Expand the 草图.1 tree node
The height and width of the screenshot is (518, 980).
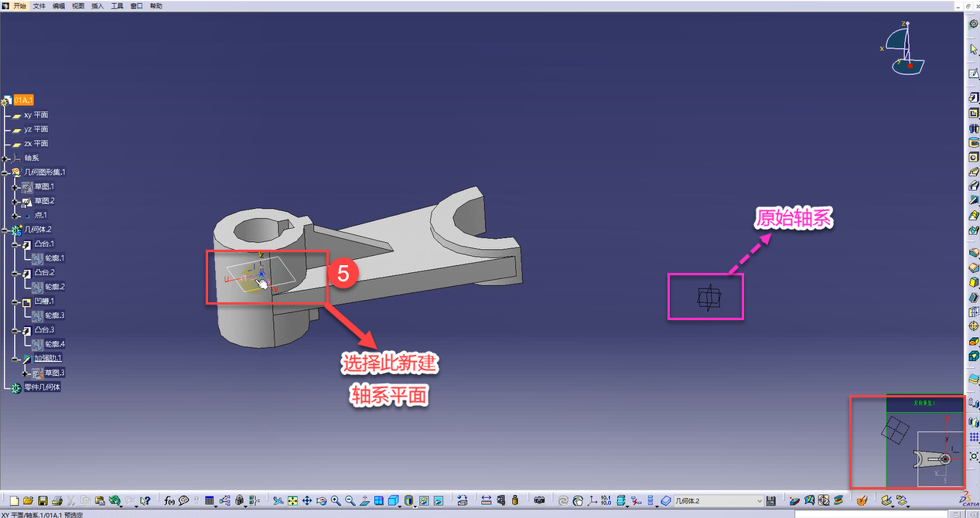14,186
